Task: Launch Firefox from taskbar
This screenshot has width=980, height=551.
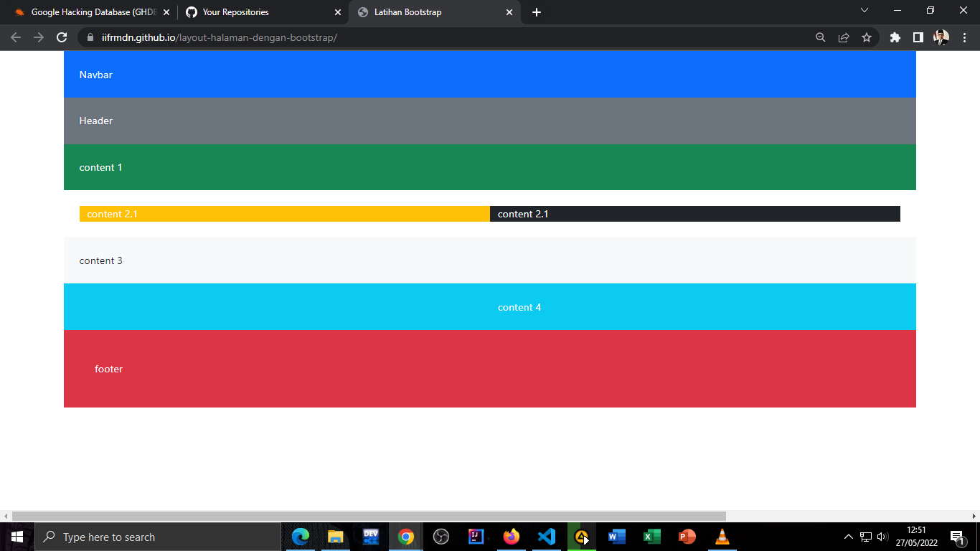Action: (x=512, y=537)
